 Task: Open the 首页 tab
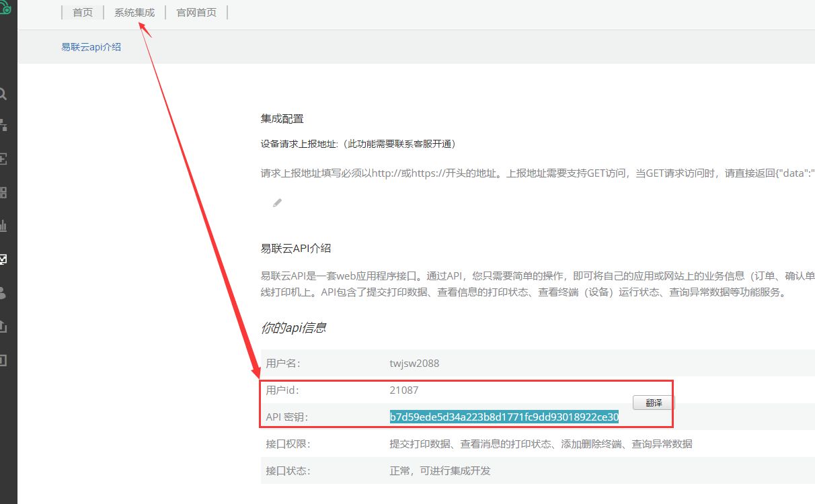(x=83, y=13)
